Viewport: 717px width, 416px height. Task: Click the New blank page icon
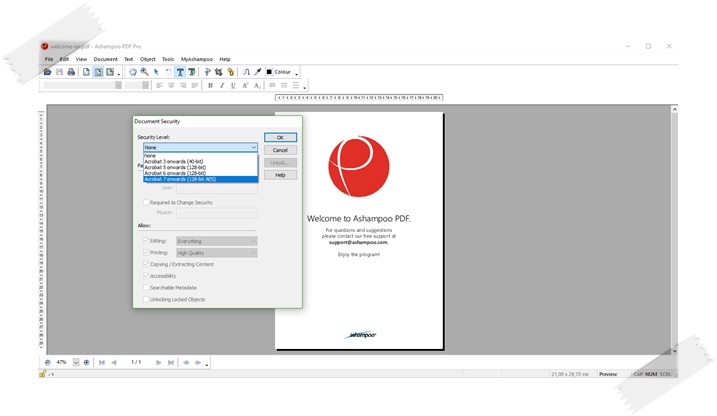pos(86,72)
